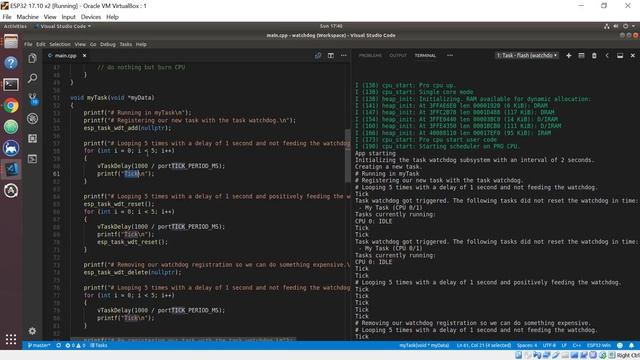This screenshot has width=640, height=360.
Task: Open the editor More Actions menu
Action: point(344,56)
